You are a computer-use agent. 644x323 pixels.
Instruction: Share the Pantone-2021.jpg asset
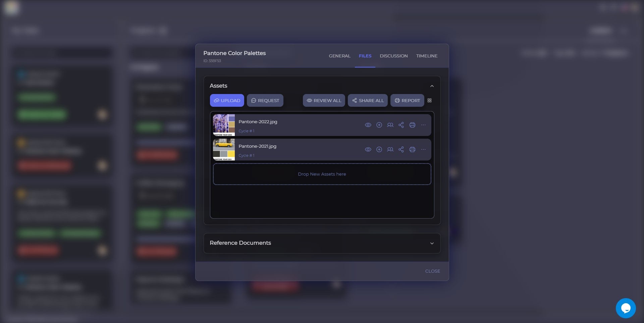coord(401,149)
